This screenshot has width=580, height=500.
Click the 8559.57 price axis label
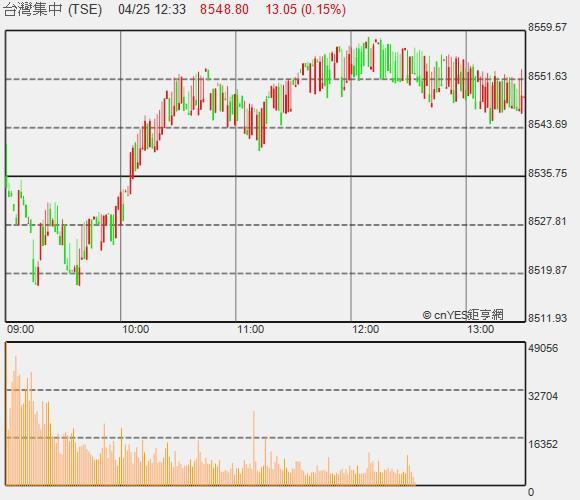[547, 27]
